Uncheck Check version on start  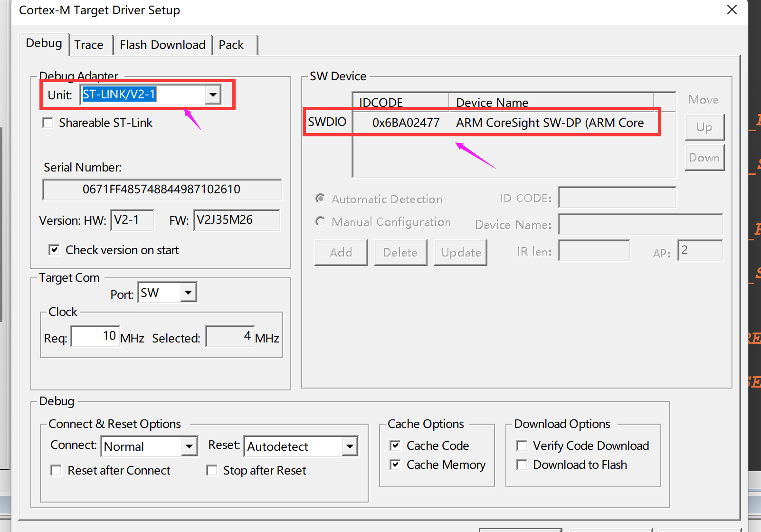click(x=55, y=250)
